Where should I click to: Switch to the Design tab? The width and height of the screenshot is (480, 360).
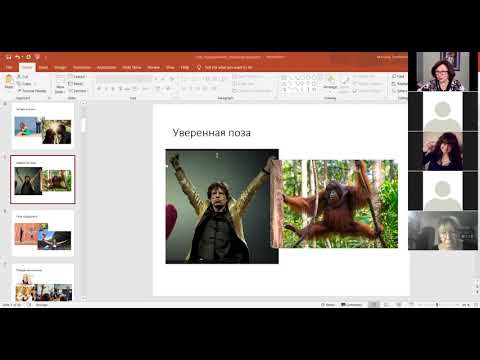pyautogui.click(x=60, y=67)
